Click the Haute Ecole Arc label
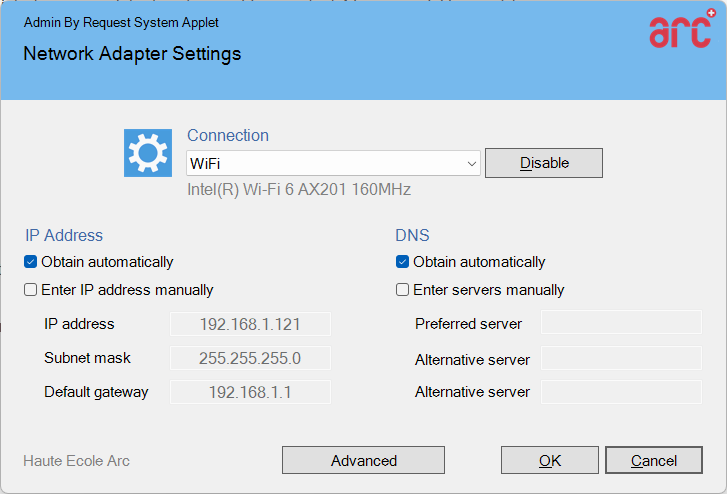 (x=77, y=461)
